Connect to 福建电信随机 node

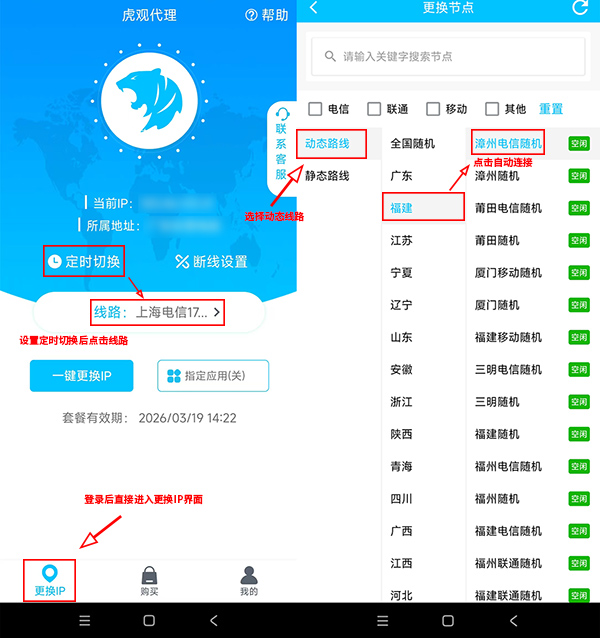(508, 531)
